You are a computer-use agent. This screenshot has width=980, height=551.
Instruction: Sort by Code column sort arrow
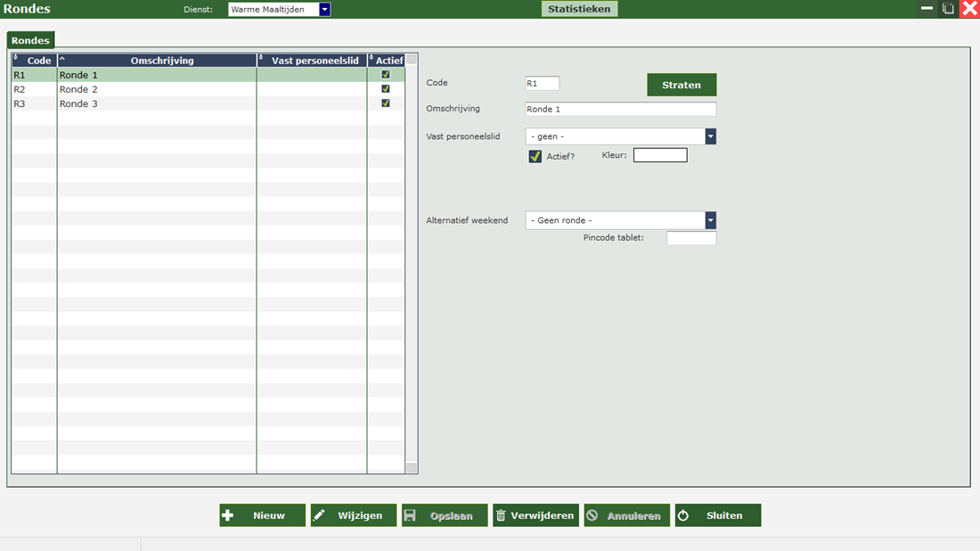click(16, 59)
